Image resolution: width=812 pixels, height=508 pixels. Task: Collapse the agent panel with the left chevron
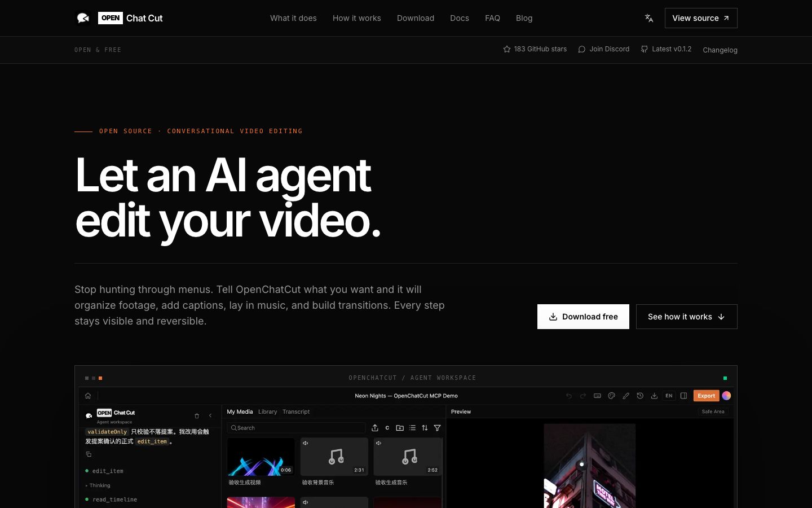click(210, 416)
